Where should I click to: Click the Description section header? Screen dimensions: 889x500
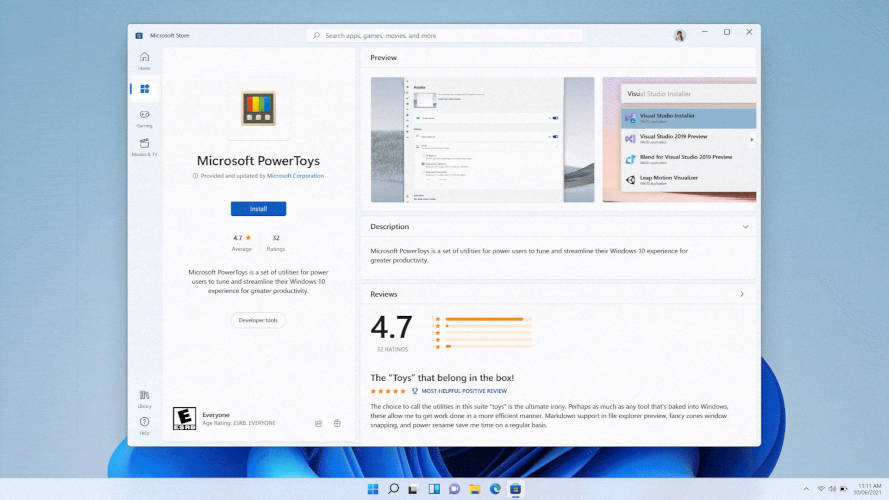coord(390,227)
